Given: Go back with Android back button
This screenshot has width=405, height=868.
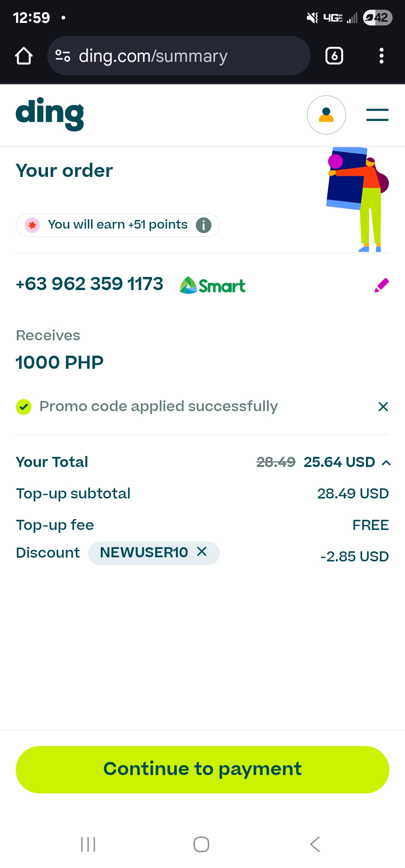Looking at the screenshot, I should coord(315,844).
